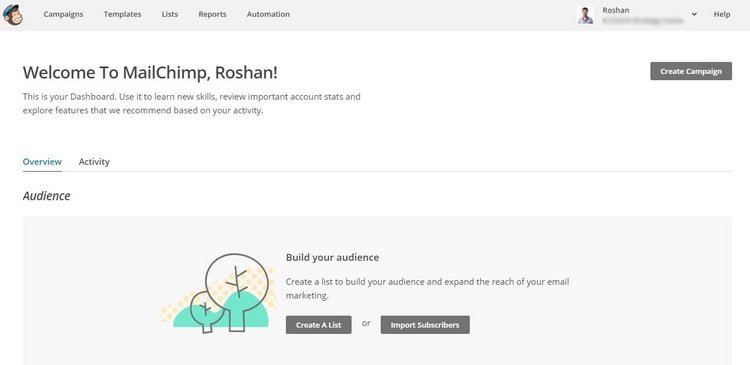Click the MailChimp monkey logo
The image size is (750, 365).
[x=13, y=14]
